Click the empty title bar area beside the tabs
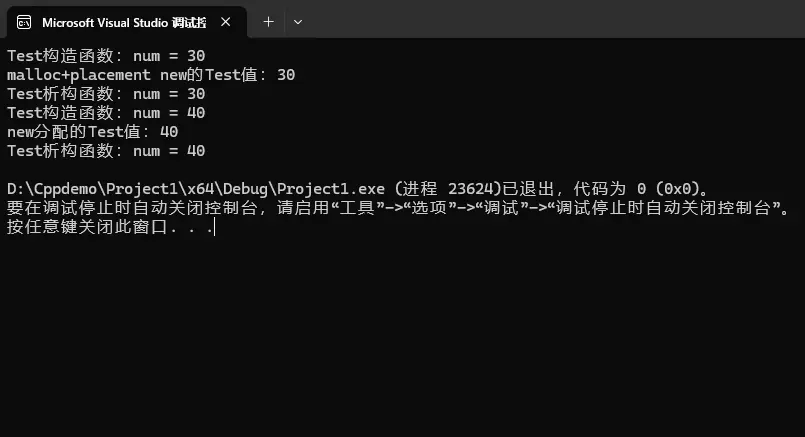 pyautogui.click(x=550, y=20)
